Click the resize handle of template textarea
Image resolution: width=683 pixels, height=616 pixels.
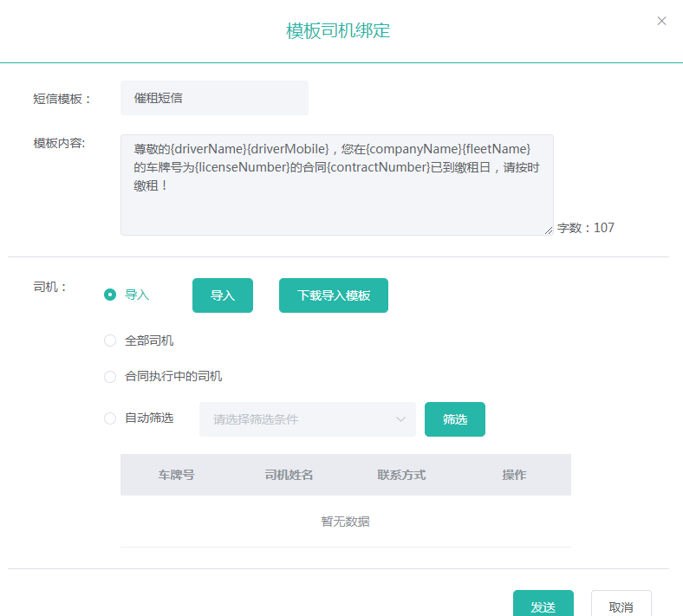(x=549, y=230)
